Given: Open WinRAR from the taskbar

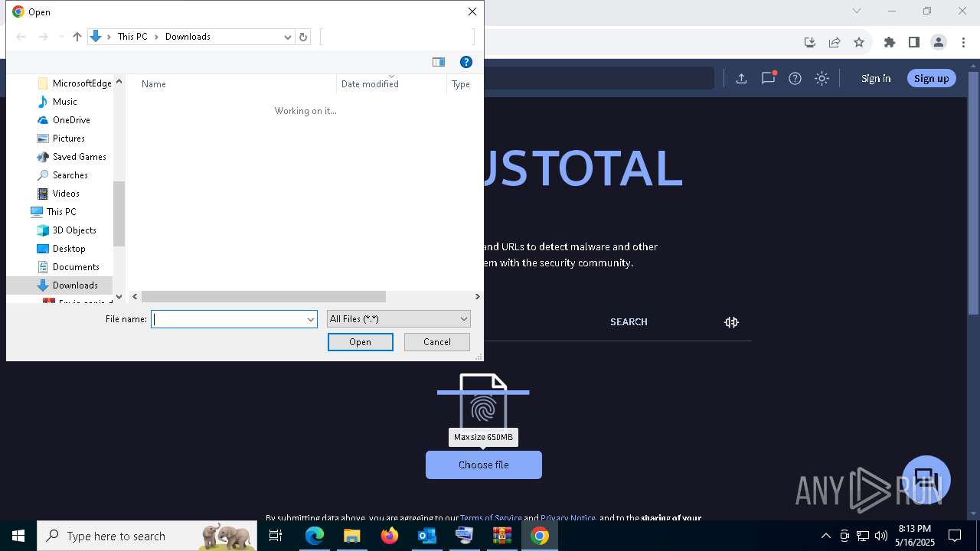Looking at the screenshot, I should (x=501, y=536).
